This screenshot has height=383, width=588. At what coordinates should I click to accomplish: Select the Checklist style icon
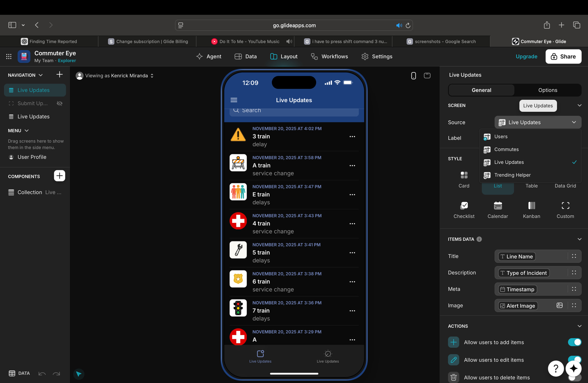pyautogui.click(x=464, y=206)
